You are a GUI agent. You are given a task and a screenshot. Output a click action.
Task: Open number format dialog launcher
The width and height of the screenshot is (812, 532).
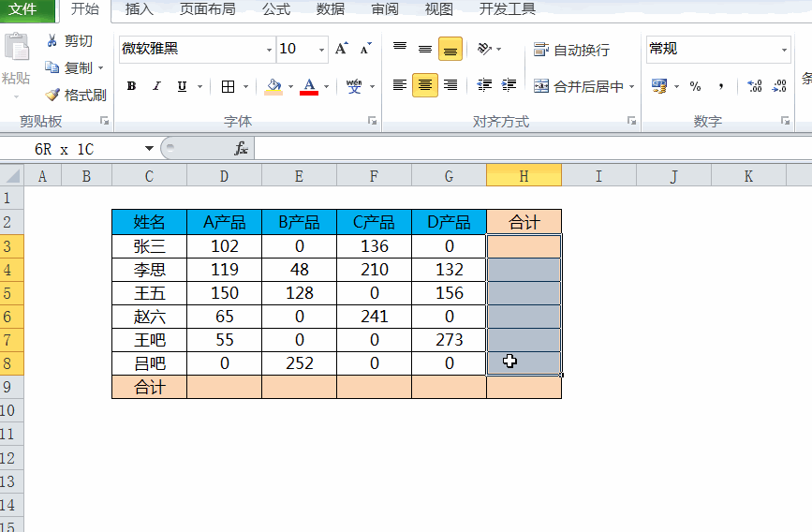[786, 121]
